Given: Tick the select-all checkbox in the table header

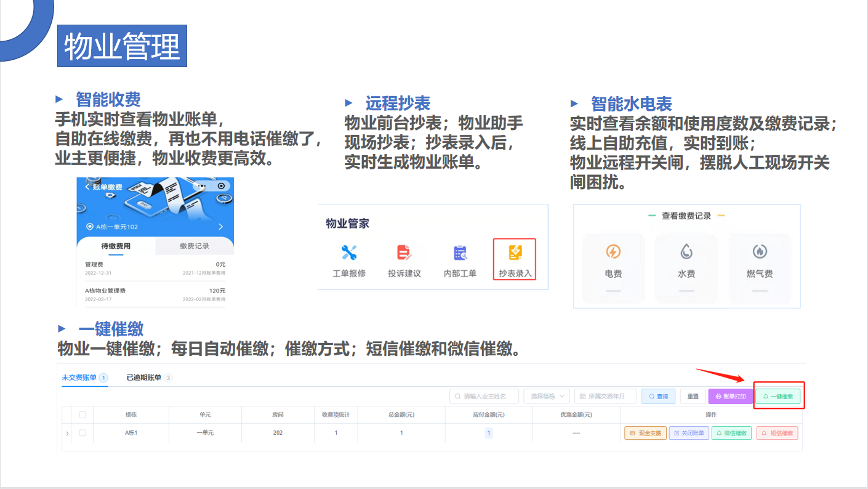Looking at the screenshot, I should [x=82, y=414].
